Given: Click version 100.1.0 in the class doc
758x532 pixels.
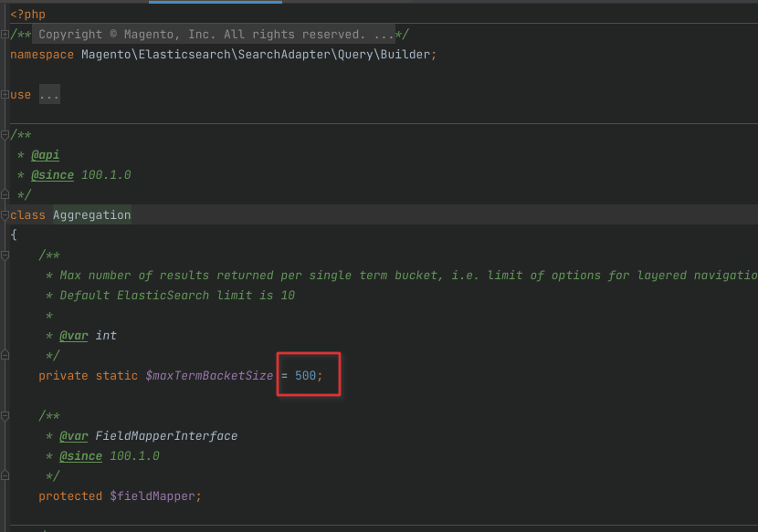Looking at the screenshot, I should tap(106, 175).
